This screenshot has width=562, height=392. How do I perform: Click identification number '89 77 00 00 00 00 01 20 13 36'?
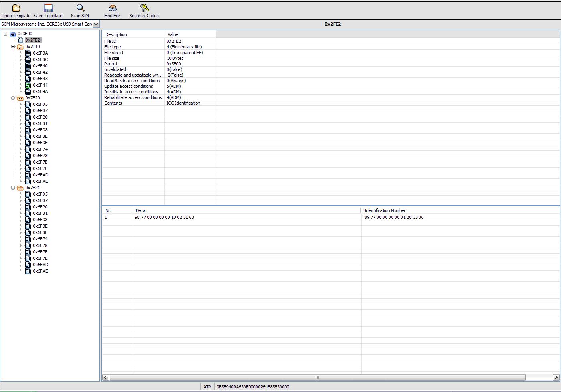coord(394,217)
